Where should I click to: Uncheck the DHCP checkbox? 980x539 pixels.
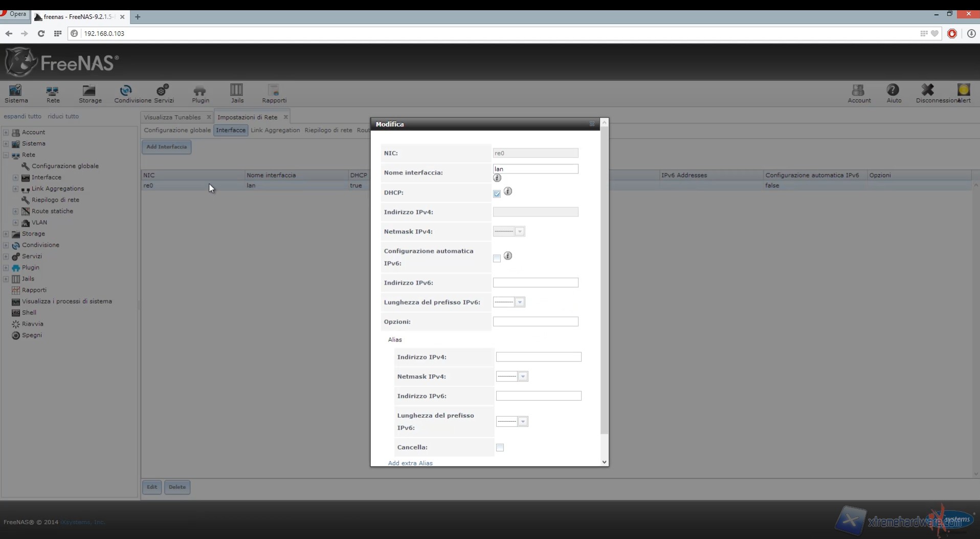497,194
